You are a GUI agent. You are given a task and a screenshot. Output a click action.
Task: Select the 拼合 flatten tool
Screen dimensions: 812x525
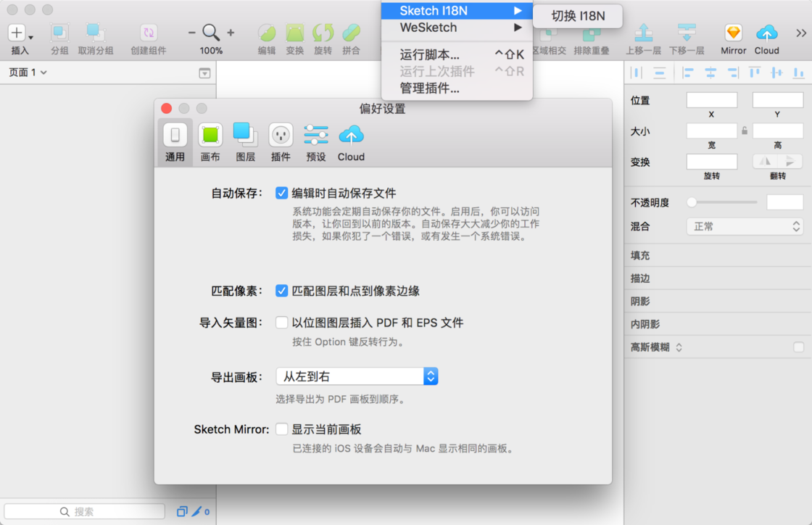coord(351,33)
